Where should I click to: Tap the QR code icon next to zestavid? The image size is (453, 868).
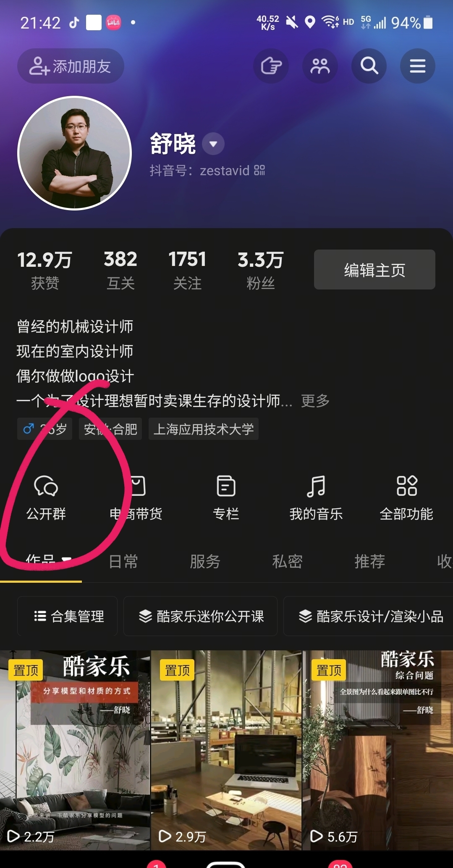click(x=259, y=170)
